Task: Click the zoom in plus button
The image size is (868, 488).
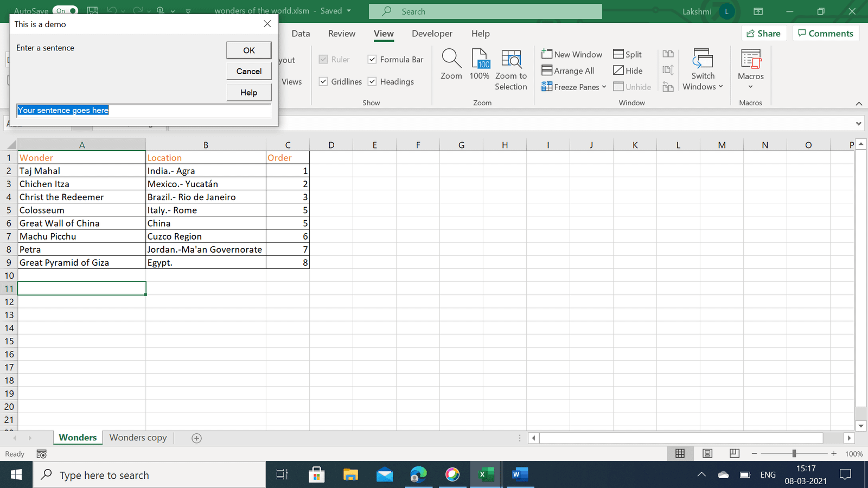Action: (834, 453)
